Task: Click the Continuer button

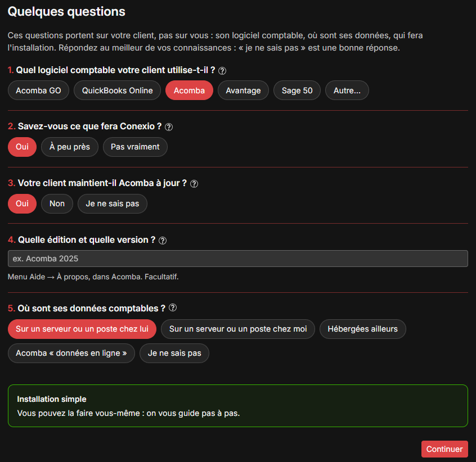Action: pos(444,449)
